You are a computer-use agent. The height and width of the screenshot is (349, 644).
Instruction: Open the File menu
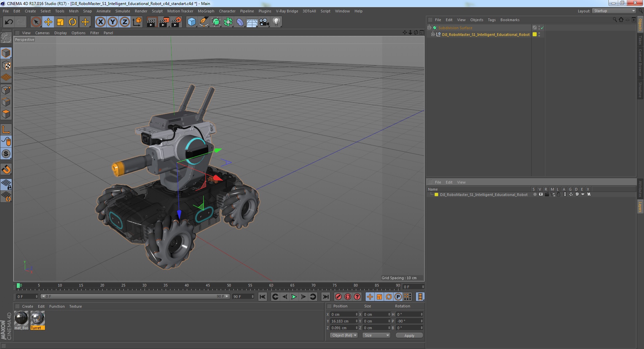(6, 11)
